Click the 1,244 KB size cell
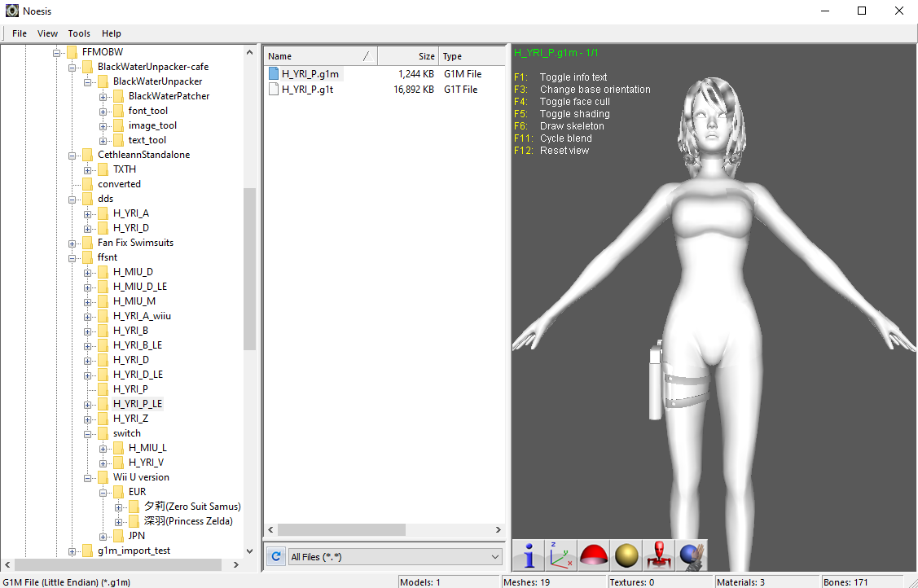 416,74
